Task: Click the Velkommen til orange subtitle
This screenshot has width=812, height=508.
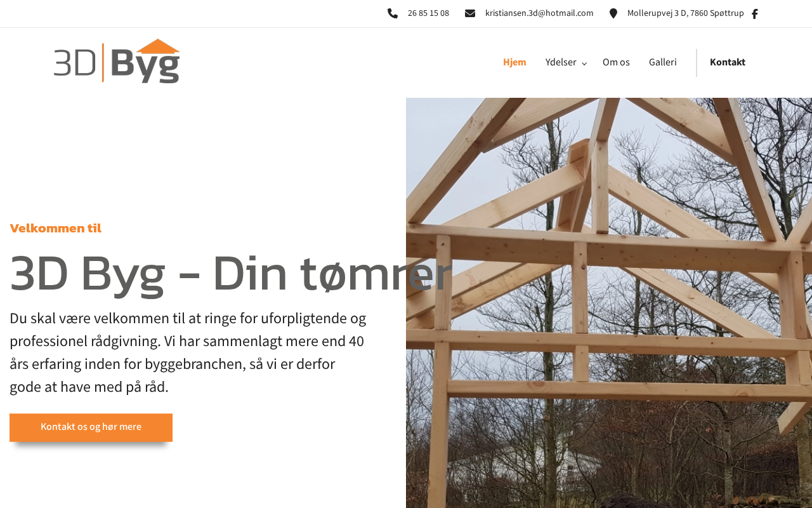Action: click(56, 228)
